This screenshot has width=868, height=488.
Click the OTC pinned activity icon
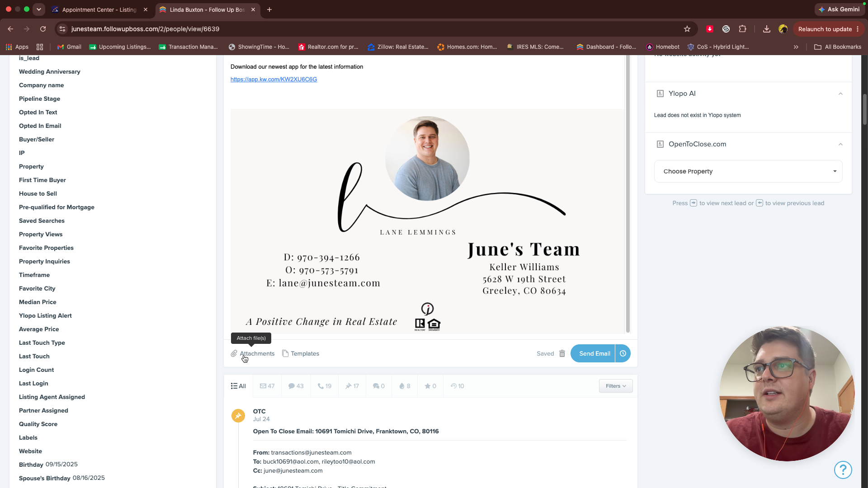click(x=238, y=416)
